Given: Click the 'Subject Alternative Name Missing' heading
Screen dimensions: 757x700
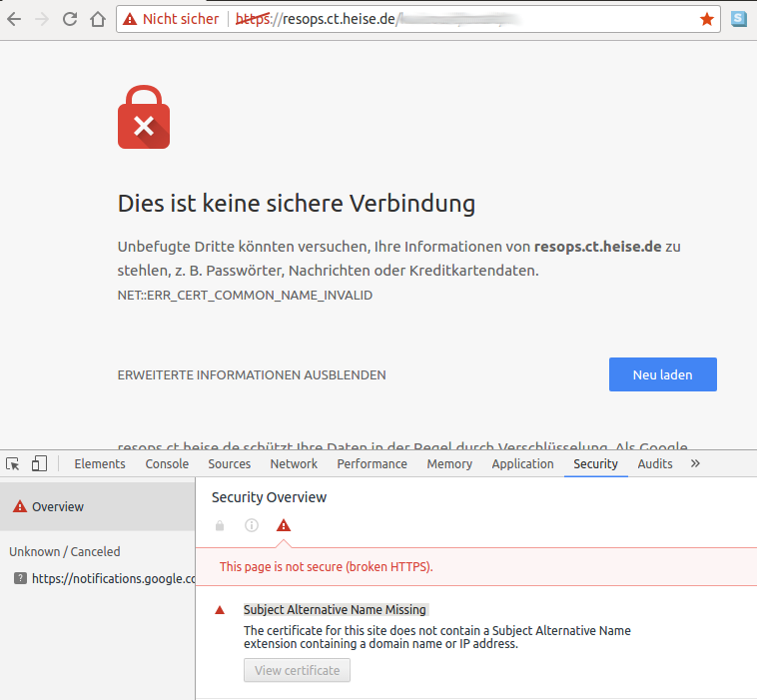Looking at the screenshot, I should [x=335, y=610].
